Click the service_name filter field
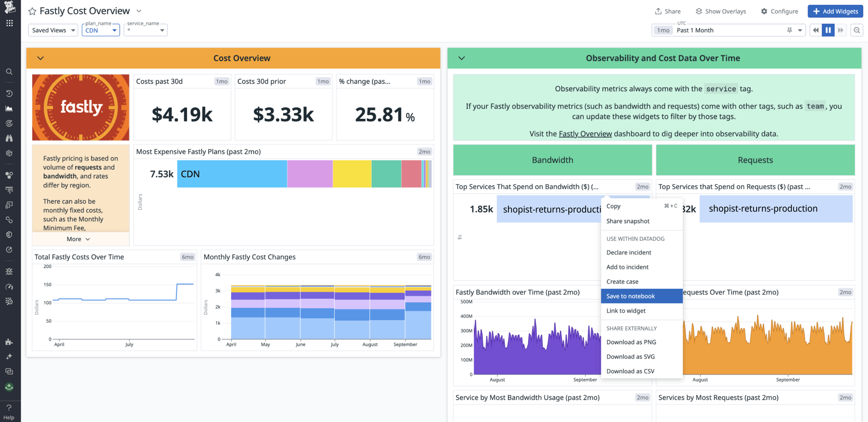The image size is (868, 422). pos(145,30)
